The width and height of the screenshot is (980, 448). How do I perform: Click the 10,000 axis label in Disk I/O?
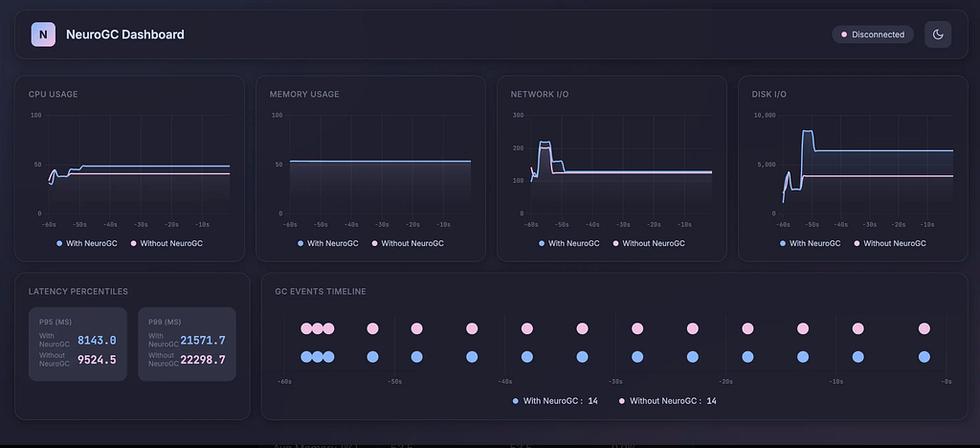pos(765,116)
